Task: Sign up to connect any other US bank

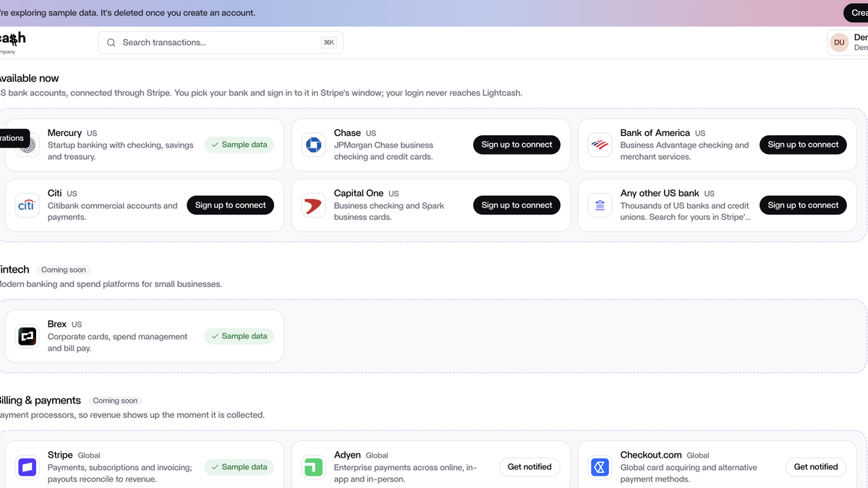Action: click(803, 205)
